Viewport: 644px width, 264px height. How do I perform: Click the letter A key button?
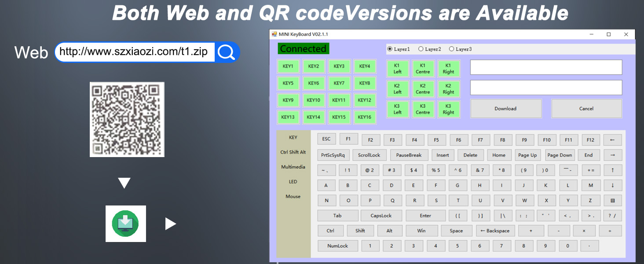pyautogui.click(x=326, y=185)
